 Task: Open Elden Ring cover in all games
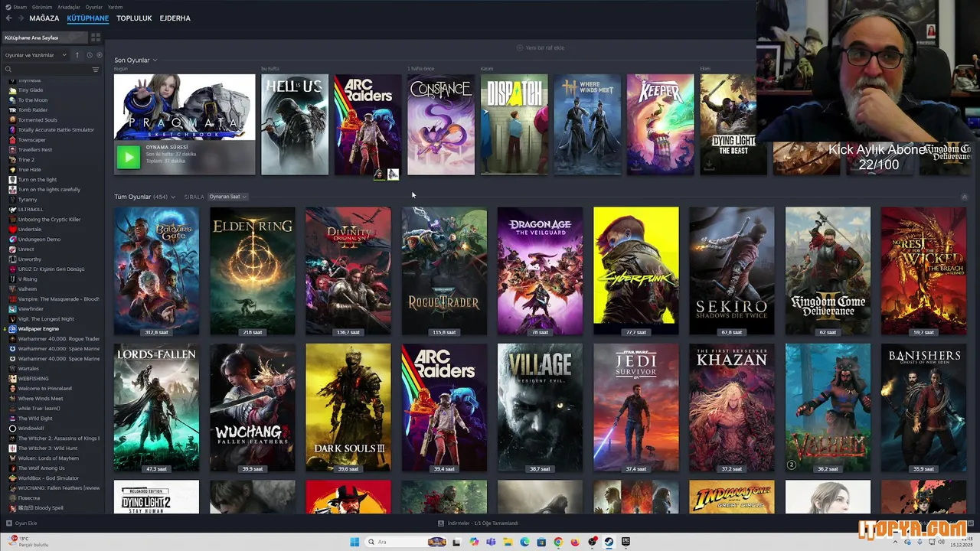pyautogui.click(x=253, y=271)
